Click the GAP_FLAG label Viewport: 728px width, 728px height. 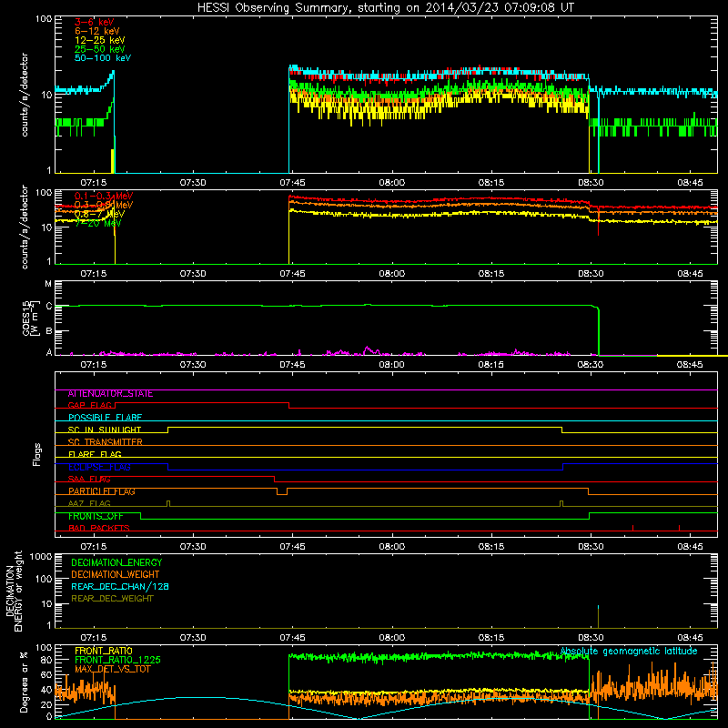tap(90, 405)
